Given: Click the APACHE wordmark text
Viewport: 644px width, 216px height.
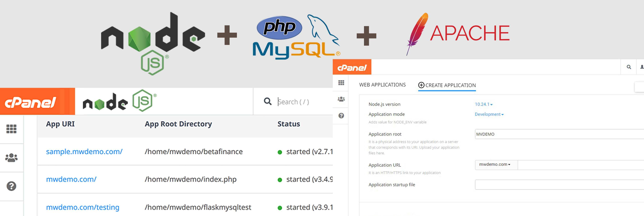Looking at the screenshot, I should pyautogui.click(x=470, y=33).
